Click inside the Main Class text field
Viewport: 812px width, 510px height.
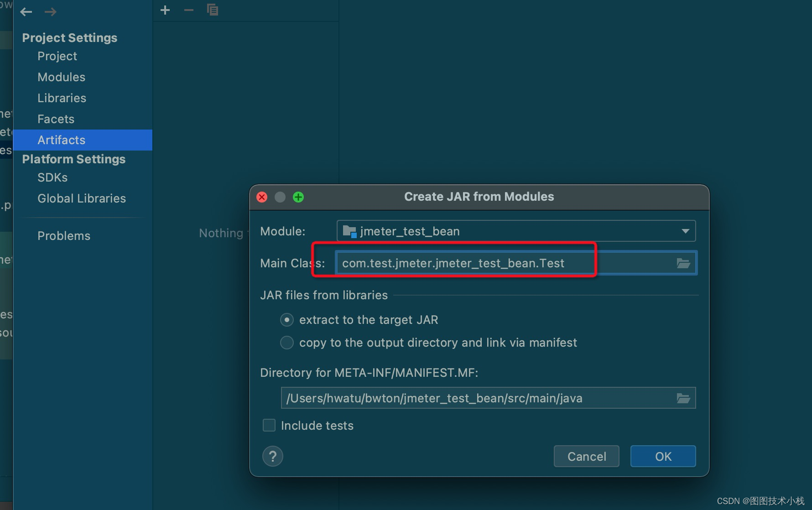456,263
